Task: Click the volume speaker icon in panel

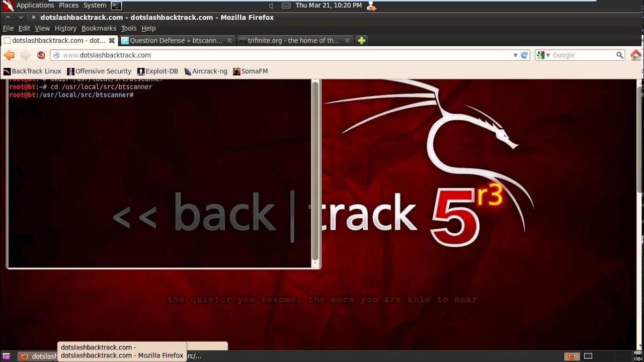Action: click(x=271, y=6)
